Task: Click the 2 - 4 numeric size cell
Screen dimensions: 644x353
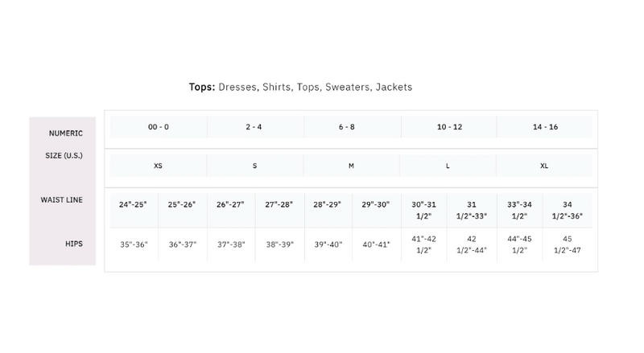Action: pos(254,127)
